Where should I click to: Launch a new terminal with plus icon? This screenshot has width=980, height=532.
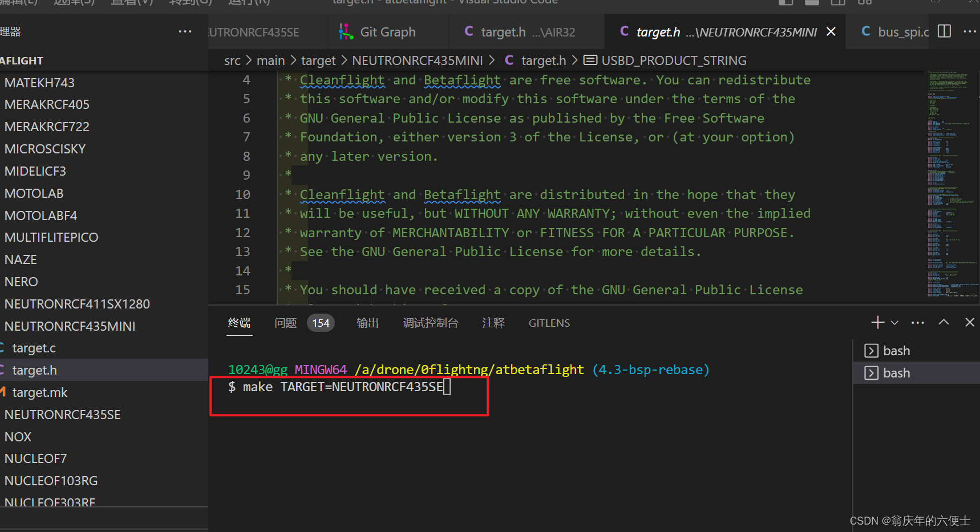877,323
